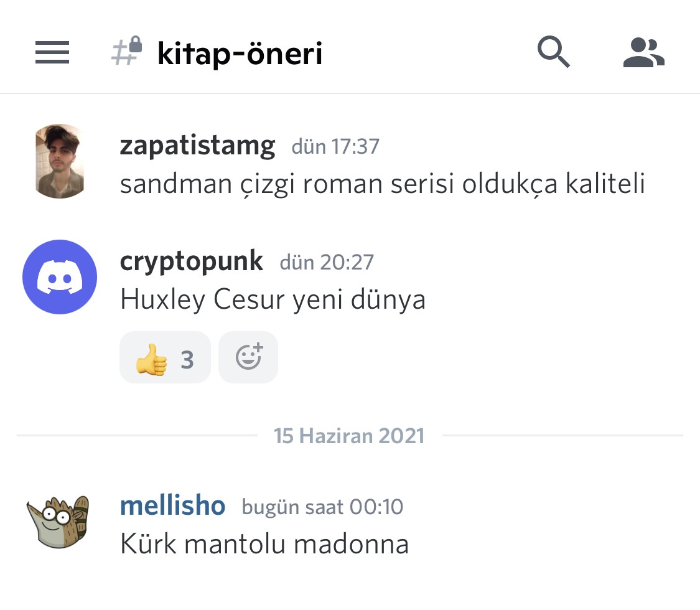Tap the mellisho username

[172, 505]
